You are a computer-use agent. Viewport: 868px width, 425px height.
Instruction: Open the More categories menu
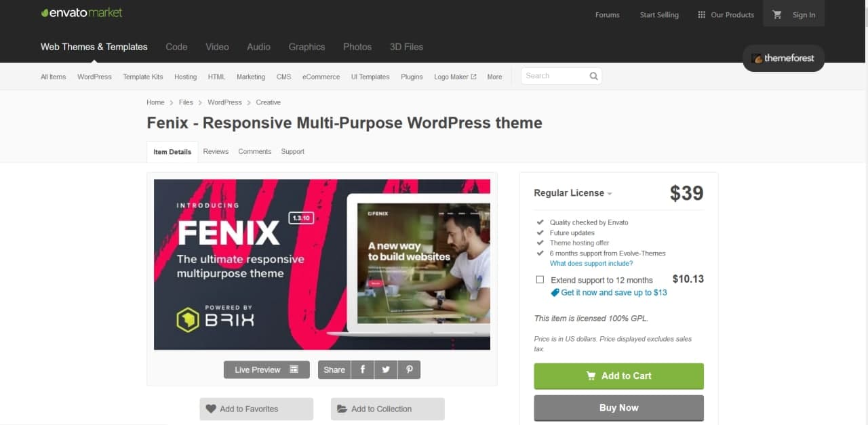pyautogui.click(x=494, y=77)
